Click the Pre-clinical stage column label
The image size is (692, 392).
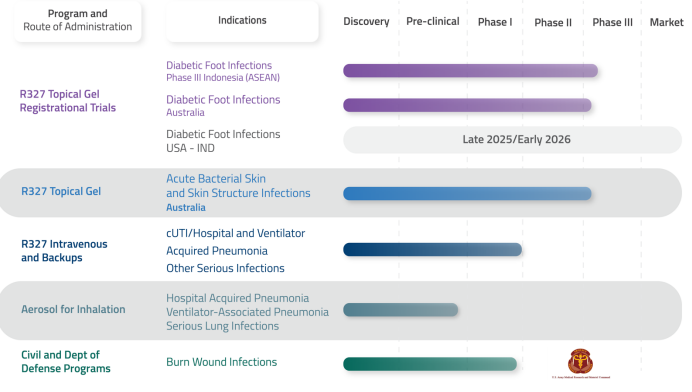pos(432,22)
